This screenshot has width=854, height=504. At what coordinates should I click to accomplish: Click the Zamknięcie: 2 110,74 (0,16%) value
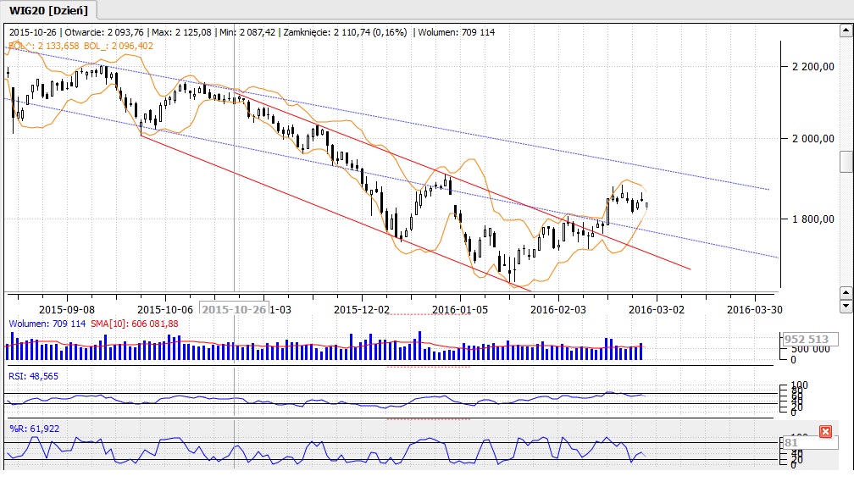tap(345, 32)
